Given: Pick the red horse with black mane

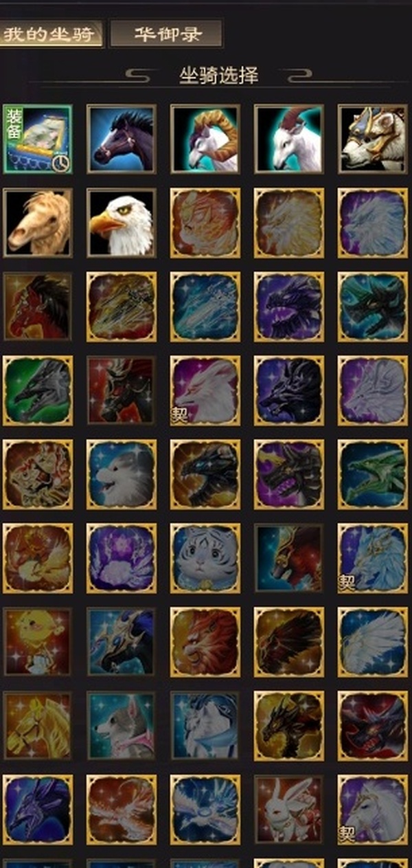Looking at the screenshot, I should 37,307.
